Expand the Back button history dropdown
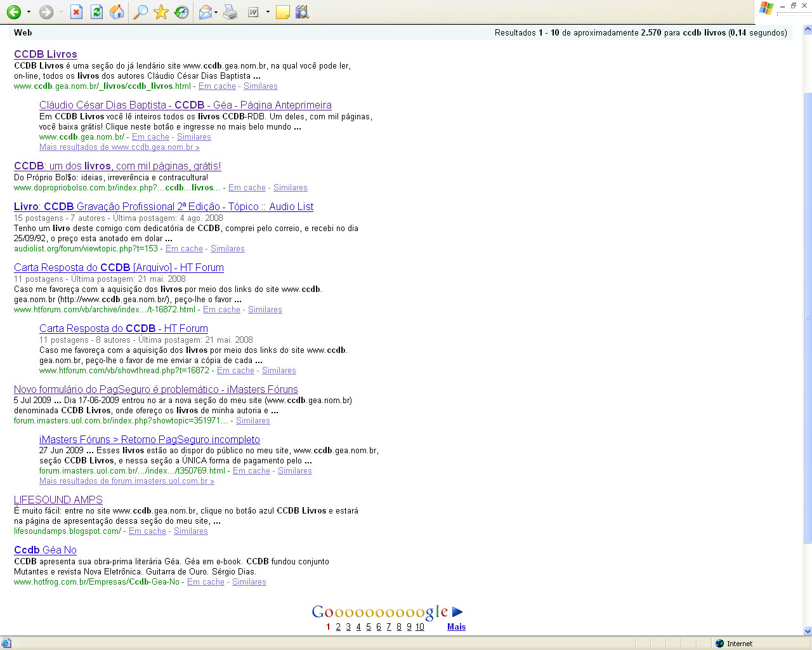The image size is (812, 650). click(x=29, y=12)
